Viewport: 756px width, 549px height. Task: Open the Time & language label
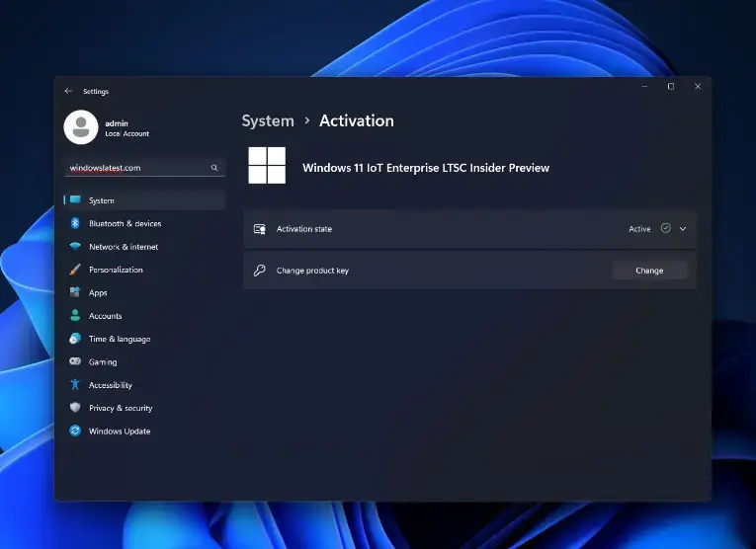[120, 339]
